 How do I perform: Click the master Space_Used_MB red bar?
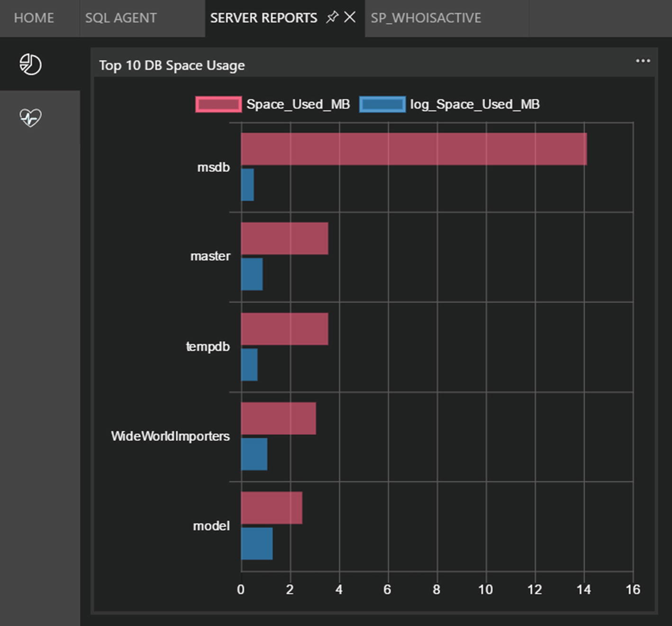284,238
